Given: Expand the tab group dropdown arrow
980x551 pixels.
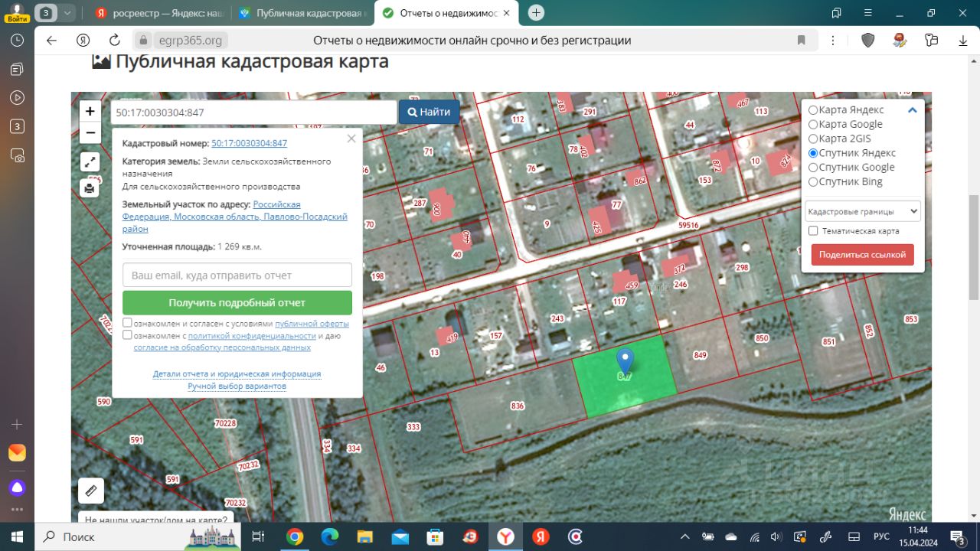Looking at the screenshot, I should pos(67,13).
